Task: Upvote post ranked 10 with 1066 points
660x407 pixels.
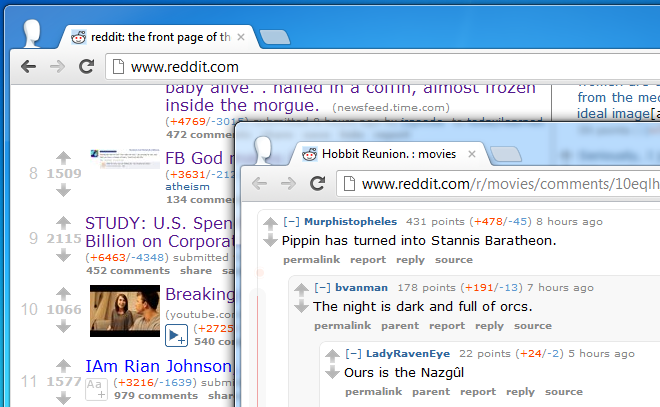Action: pos(64,293)
